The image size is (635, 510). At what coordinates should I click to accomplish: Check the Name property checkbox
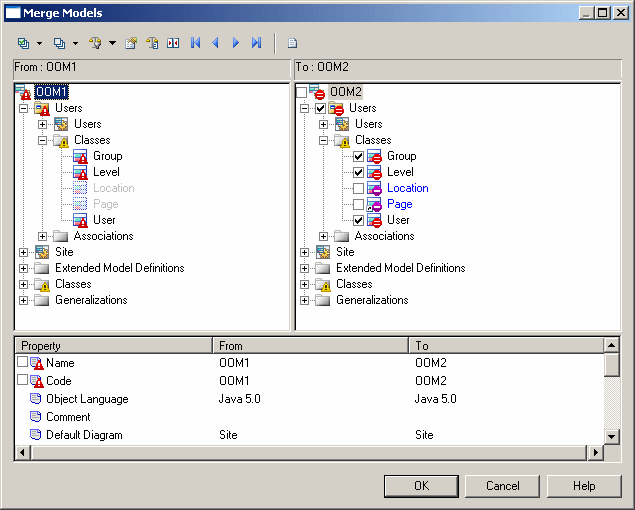(23, 362)
